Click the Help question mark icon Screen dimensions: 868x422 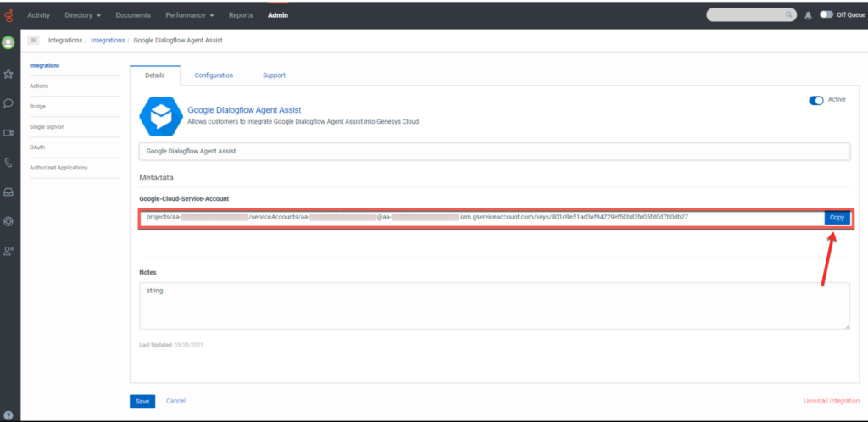[x=8, y=414]
